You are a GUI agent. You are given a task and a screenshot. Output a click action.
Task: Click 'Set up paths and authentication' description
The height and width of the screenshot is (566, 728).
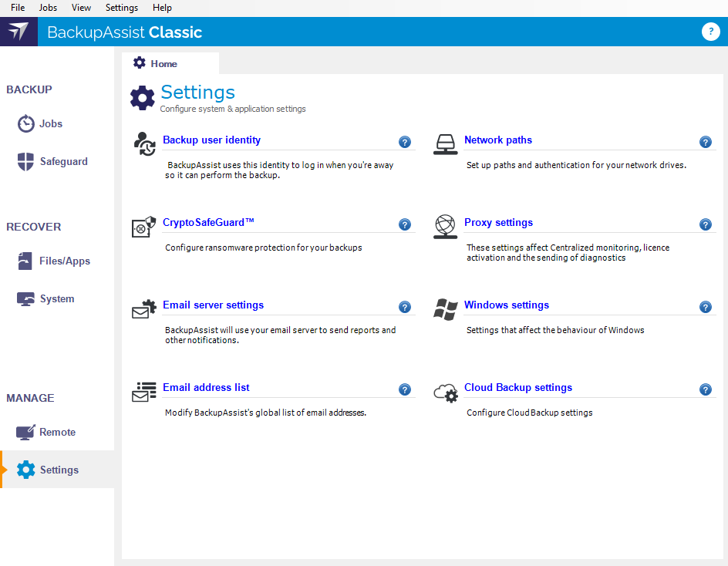(x=576, y=165)
